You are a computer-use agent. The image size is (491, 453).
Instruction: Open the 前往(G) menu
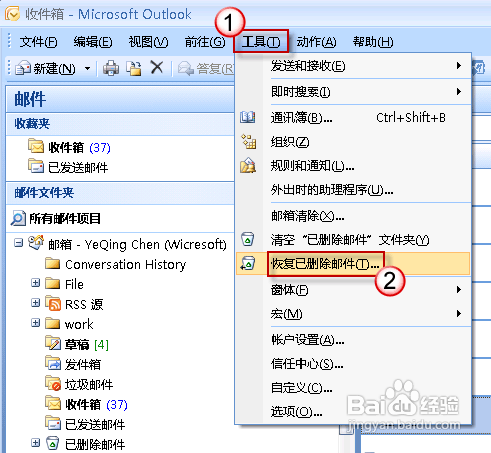tap(205, 42)
